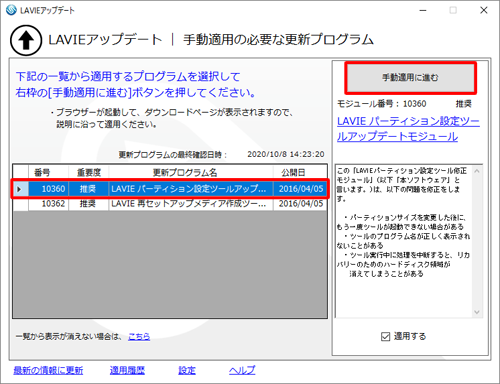Image resolution: width=500 pixels, height=384 pixels.
Task: Sort by the 公開日 column header
Action: pos(300,172)
